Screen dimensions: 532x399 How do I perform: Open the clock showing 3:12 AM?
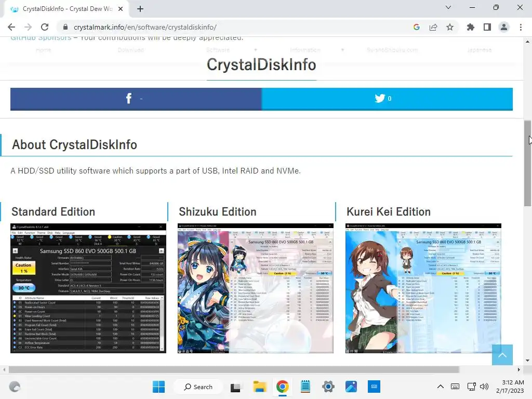(510, 387)
